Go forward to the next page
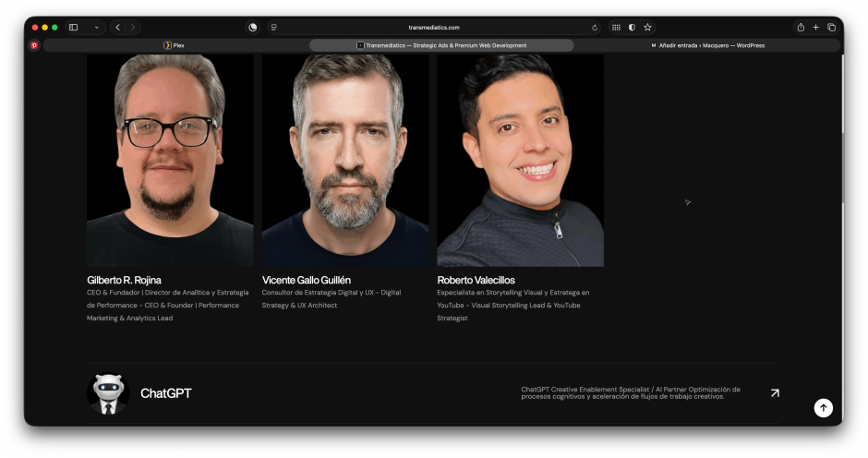The width and height of the screenshot is (868, 458). tap(133, 28)
